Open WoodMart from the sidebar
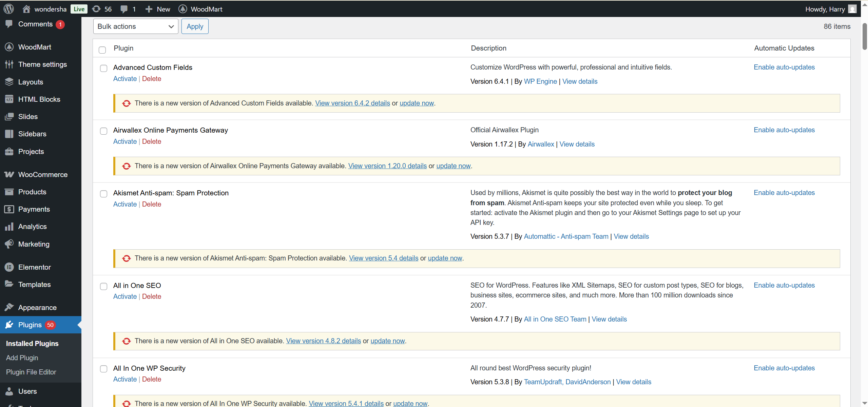This screenshot has width=868, height=407. [34, 47]
